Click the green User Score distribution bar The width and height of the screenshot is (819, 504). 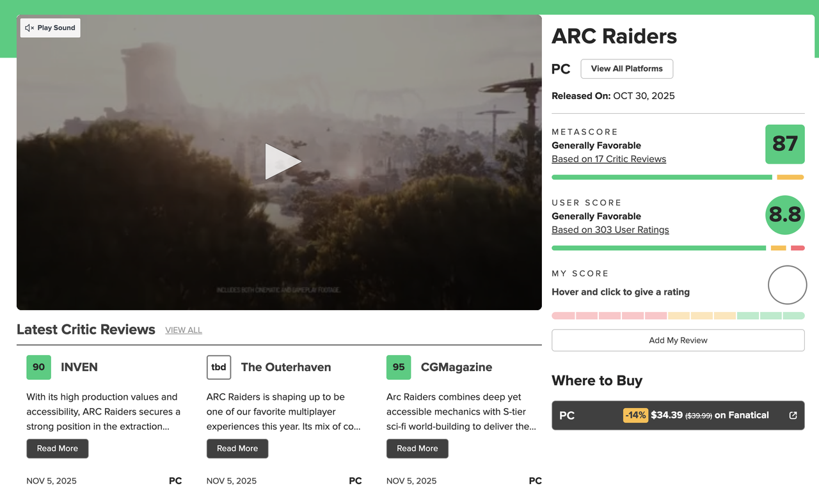[658, 248]
